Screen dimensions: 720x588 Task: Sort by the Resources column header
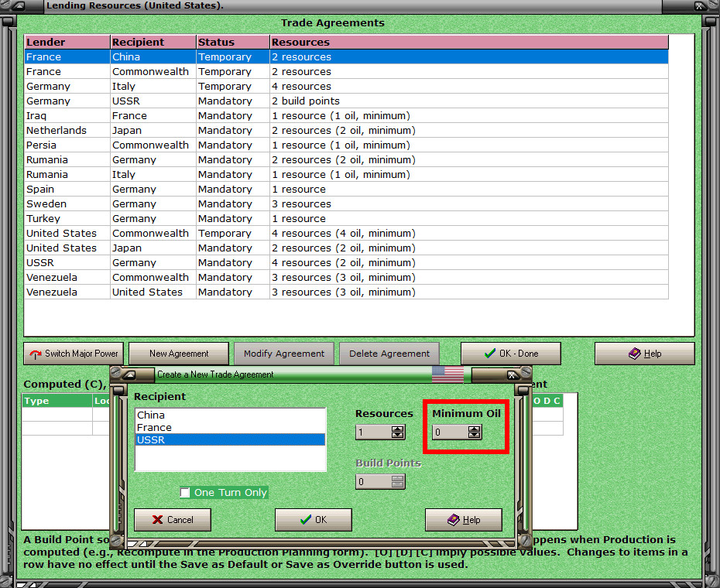pyautogui.click(x=469, y=43)
